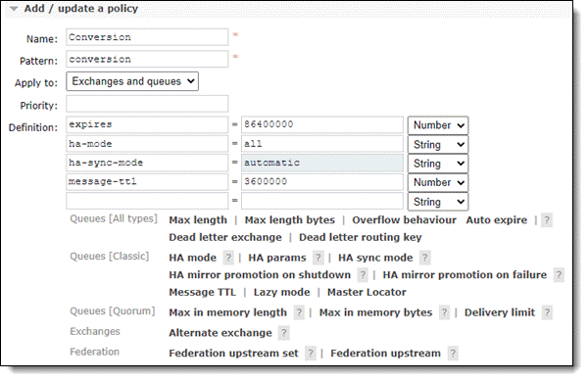The height and width of the screenshot is (381, 588).
Task: Click the HA sync mode link
Action: pyautogui.click(x=375, y=258)
